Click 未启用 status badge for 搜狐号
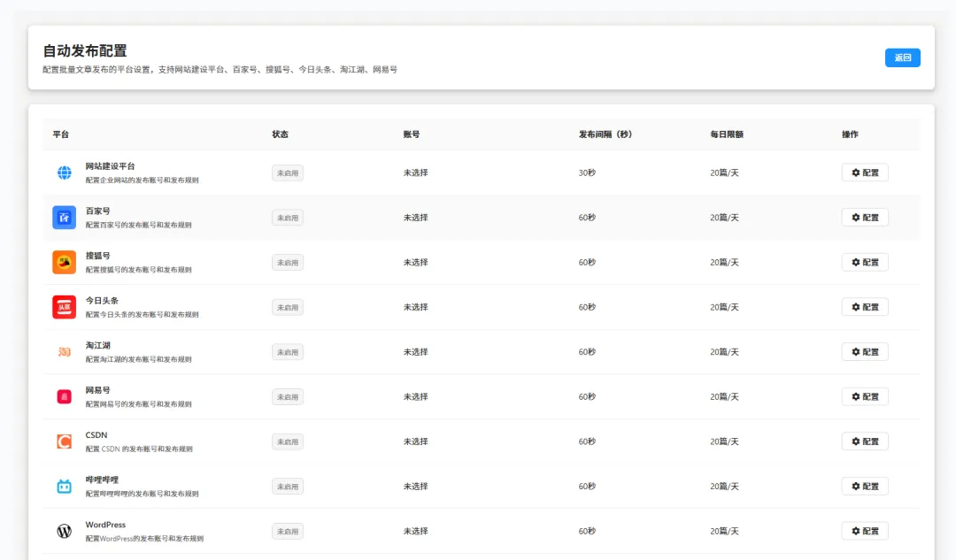This screenshot has height=560, width=956. (287, 263)
